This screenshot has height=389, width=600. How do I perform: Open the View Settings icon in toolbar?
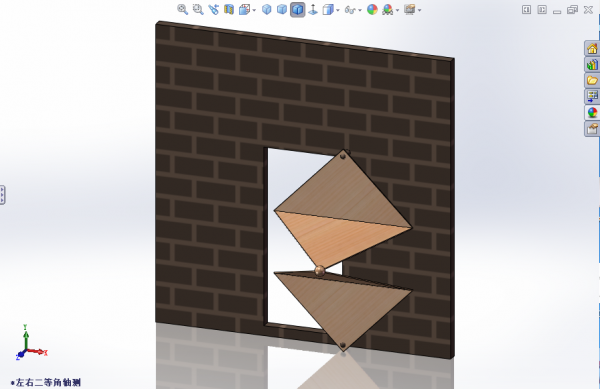point(410,10)
